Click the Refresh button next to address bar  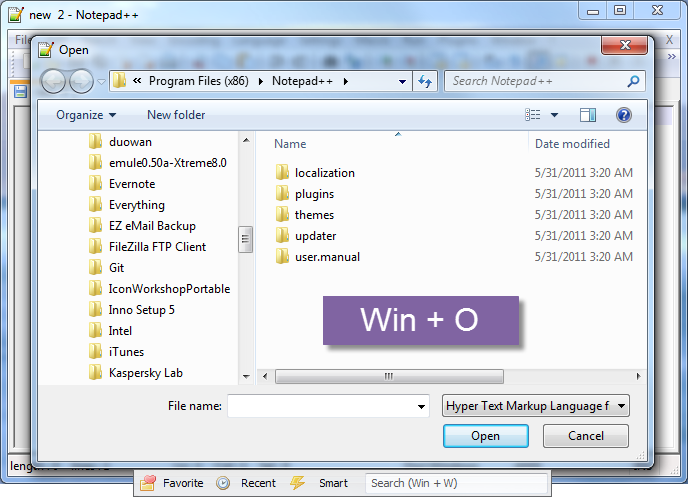pyautogui.click(x=425, y=81)
